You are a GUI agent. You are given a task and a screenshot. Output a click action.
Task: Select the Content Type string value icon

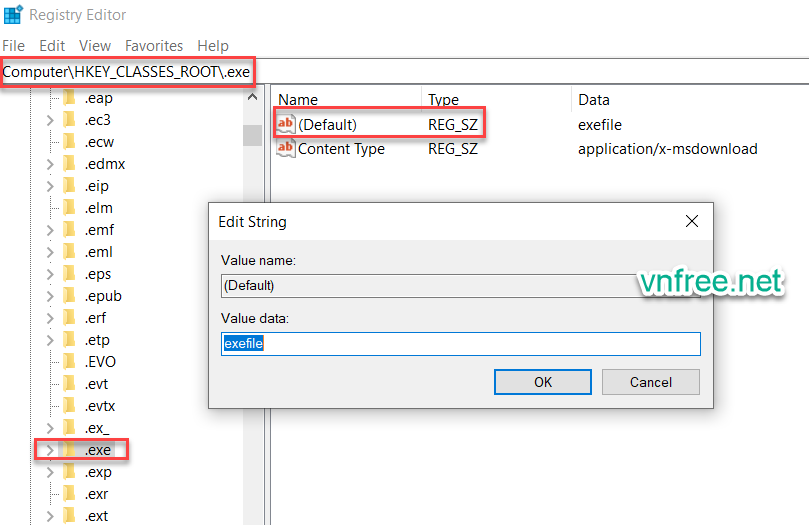pos(286,149)
